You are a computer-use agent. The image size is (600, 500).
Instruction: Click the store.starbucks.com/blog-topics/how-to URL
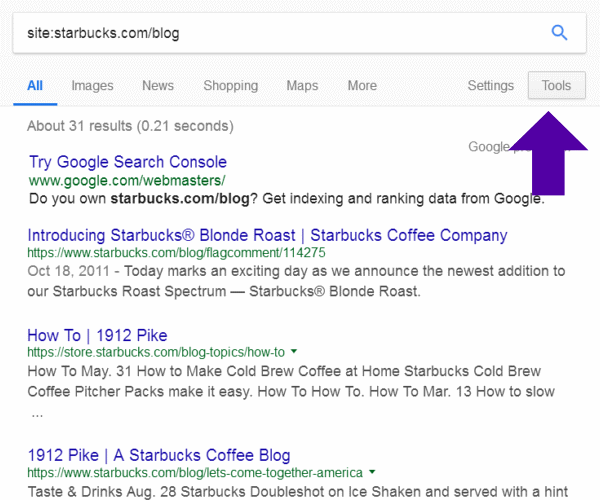[156, 352]
